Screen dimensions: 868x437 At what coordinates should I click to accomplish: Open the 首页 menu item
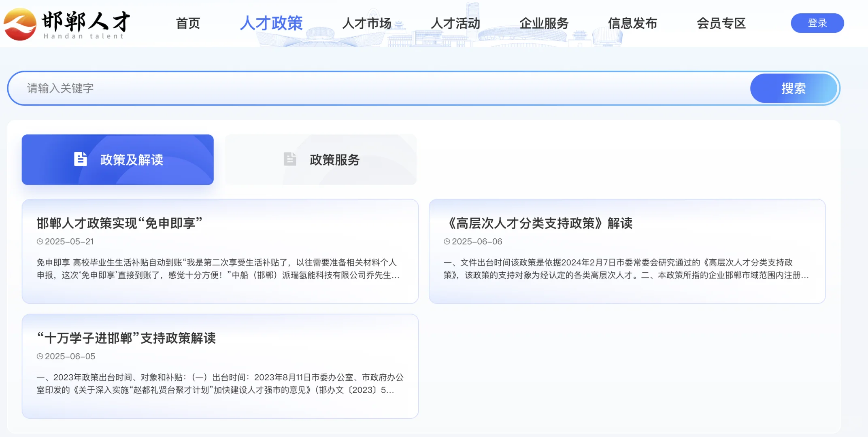tap(188, 23)
